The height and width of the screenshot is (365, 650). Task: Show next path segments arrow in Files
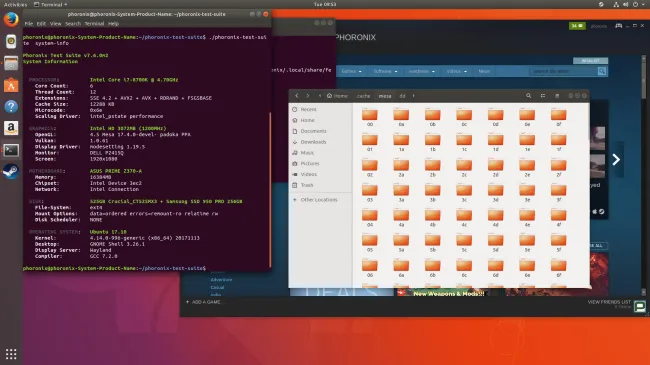pos(413,96)
